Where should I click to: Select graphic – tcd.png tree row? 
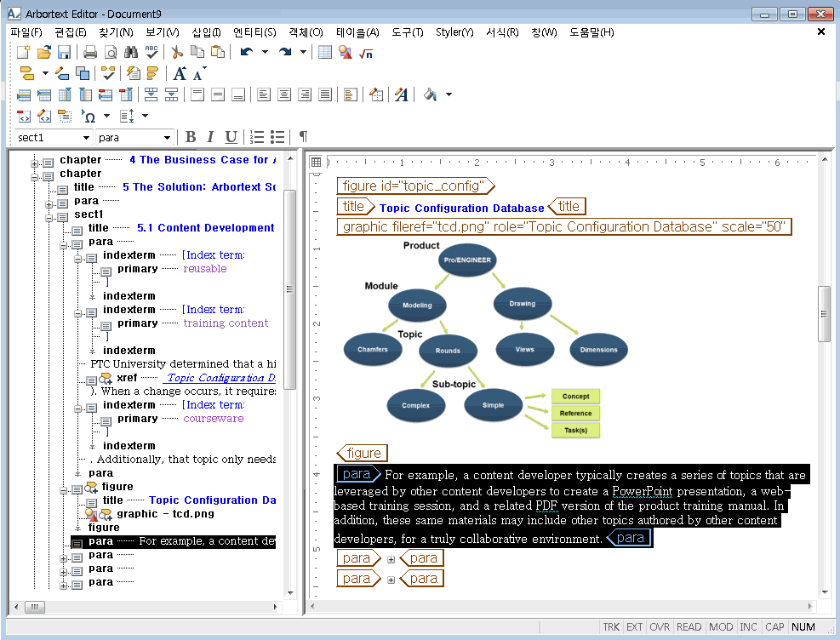click(x=165, y=513)
